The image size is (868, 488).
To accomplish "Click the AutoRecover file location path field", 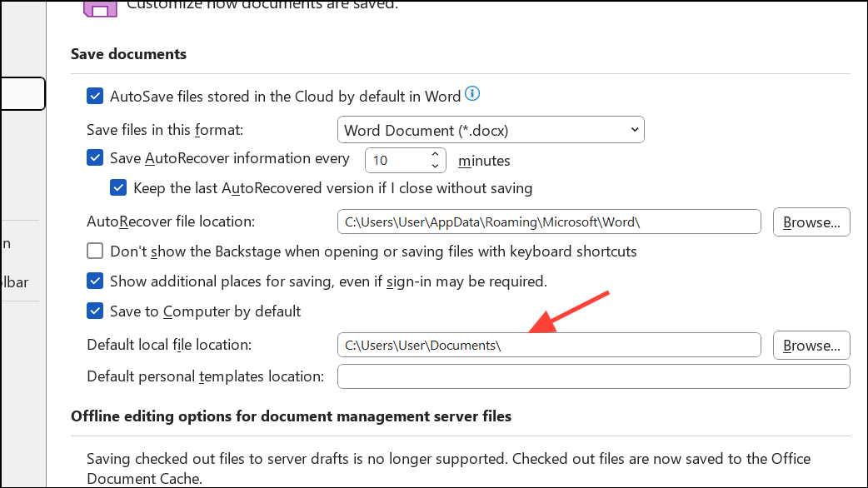I will pos(548,222).
